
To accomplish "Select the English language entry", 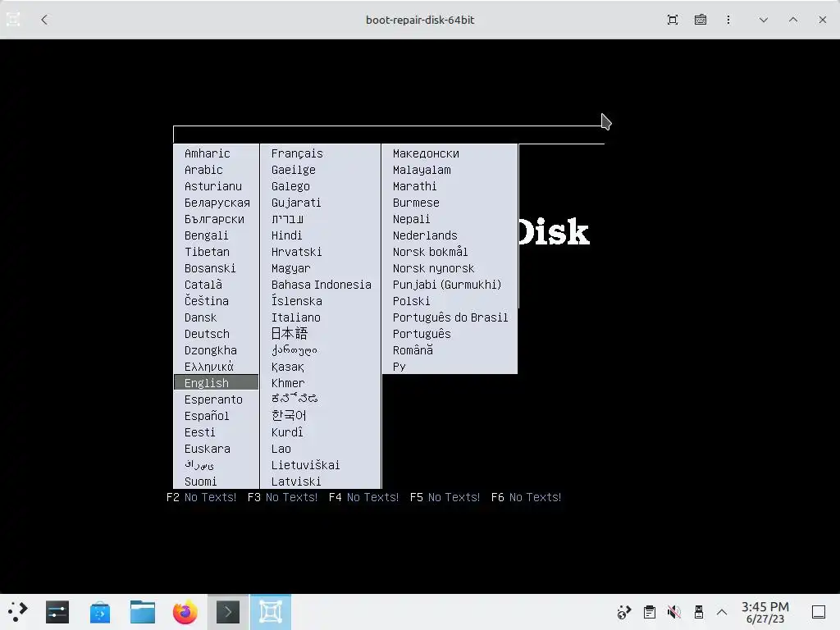I will (217, 382).
